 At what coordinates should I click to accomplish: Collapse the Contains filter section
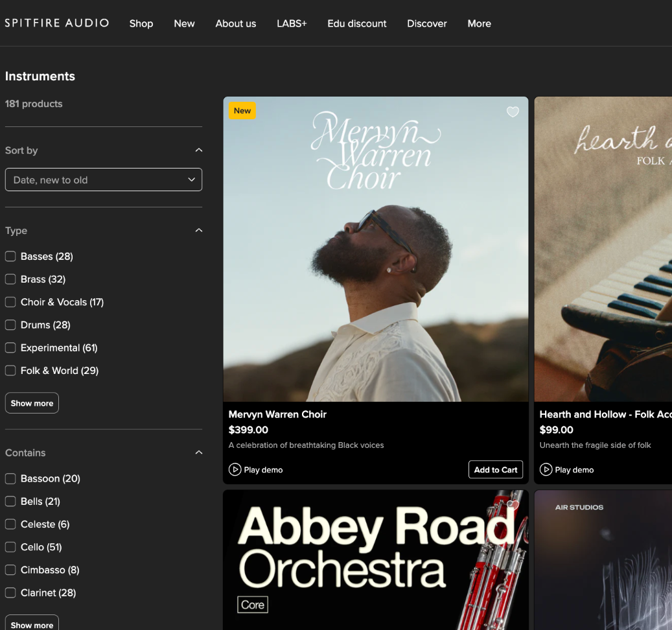tap(198, 452)
